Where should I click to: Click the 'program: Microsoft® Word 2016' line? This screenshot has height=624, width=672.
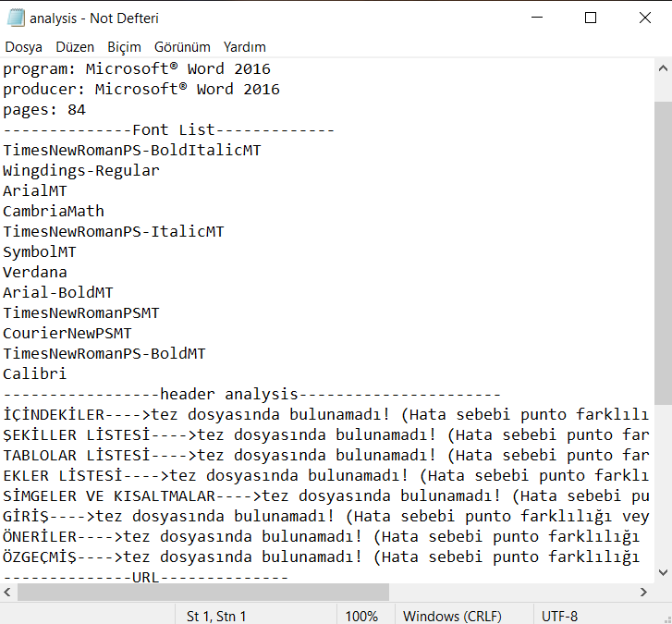(137, 69)
